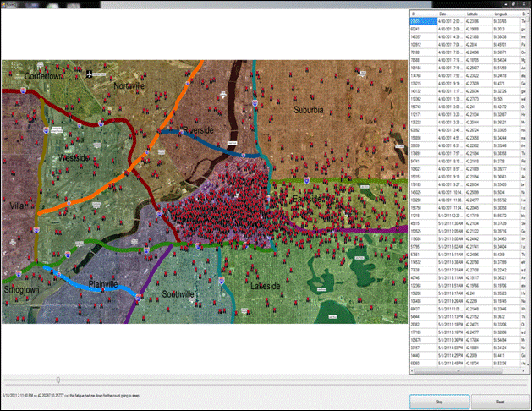
Task: Click the Northville label on the map
Action: click(129, 86)
